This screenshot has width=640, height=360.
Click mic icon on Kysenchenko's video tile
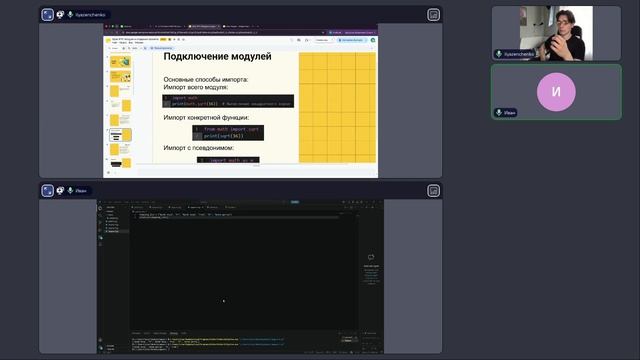tap(498, 54)
